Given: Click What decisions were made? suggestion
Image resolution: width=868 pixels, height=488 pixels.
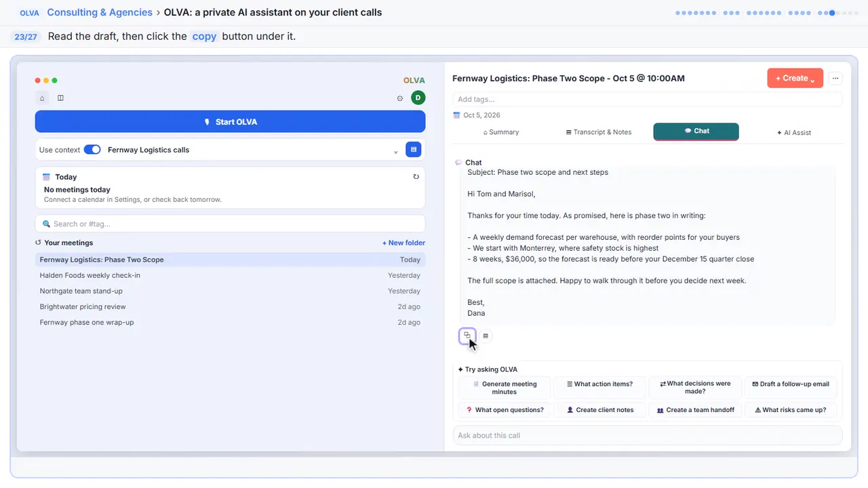Looking at the screenshot, I should click(695, 388).
